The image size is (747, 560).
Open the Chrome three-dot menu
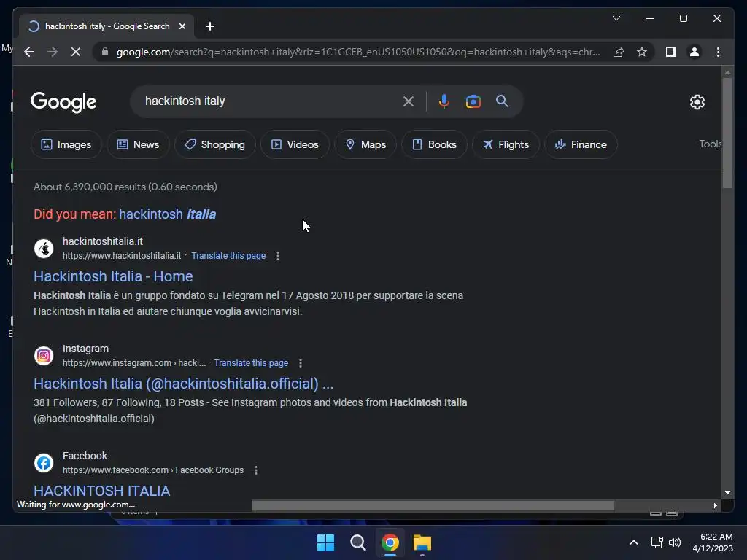coord(718,52)
